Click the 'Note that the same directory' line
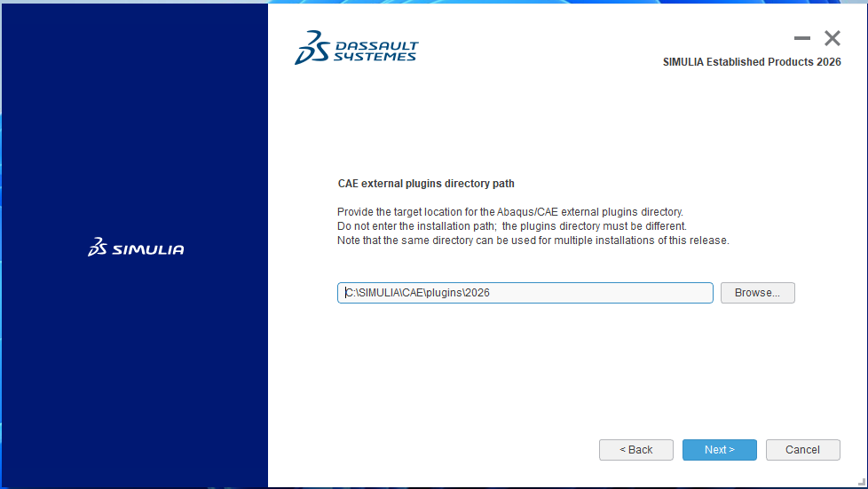Viewport: 868px width, 489px height. click(x=533, y=241)
